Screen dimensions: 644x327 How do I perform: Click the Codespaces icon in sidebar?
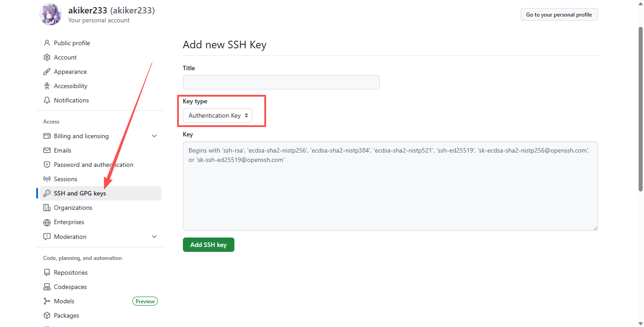[47, 287]
